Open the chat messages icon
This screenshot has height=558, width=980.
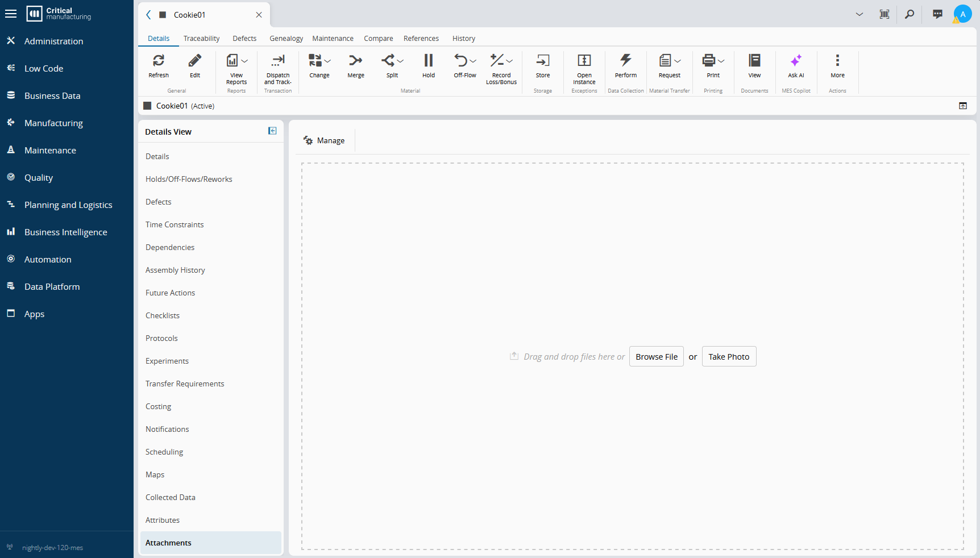[937, 14]
